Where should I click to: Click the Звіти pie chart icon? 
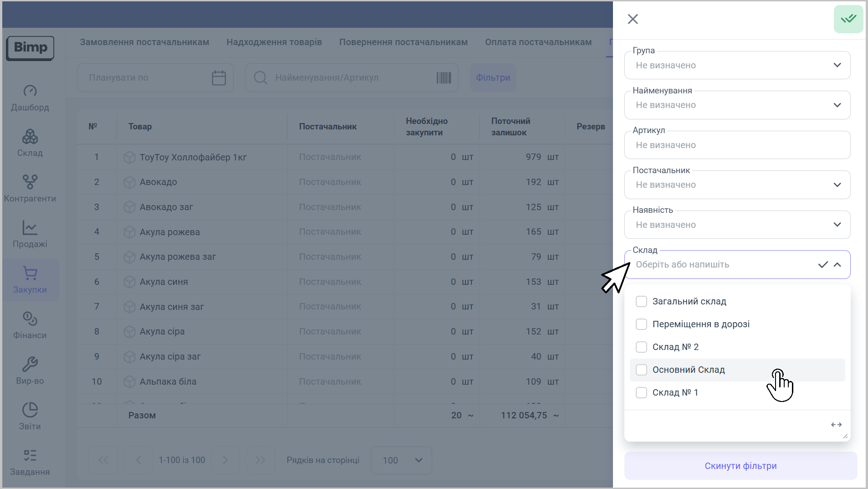pyautogui.click(x=30, y=410)
